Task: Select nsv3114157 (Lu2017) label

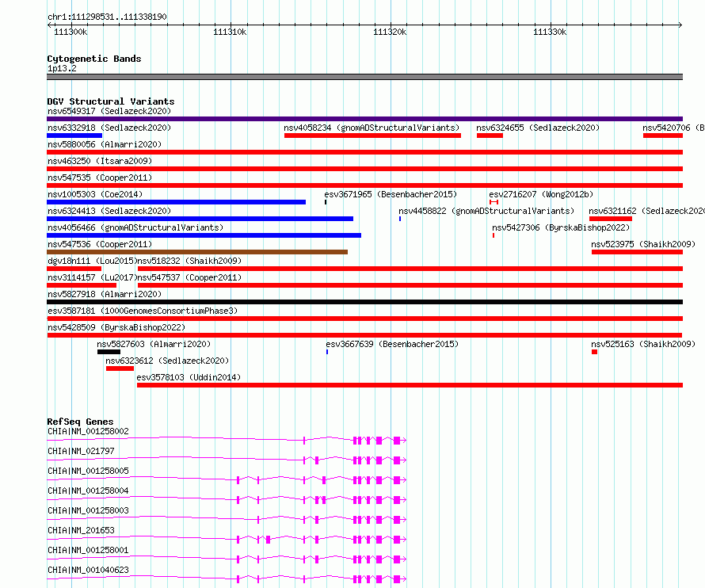Action: 92,277
